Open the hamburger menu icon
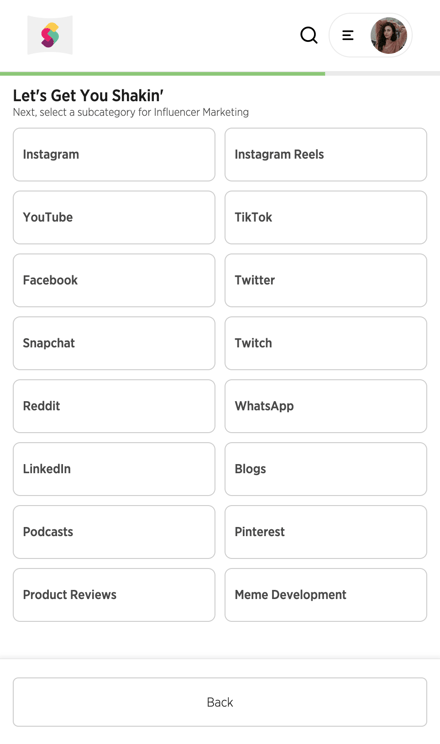Viewport: 440px width, 744px height. point(347,35)
